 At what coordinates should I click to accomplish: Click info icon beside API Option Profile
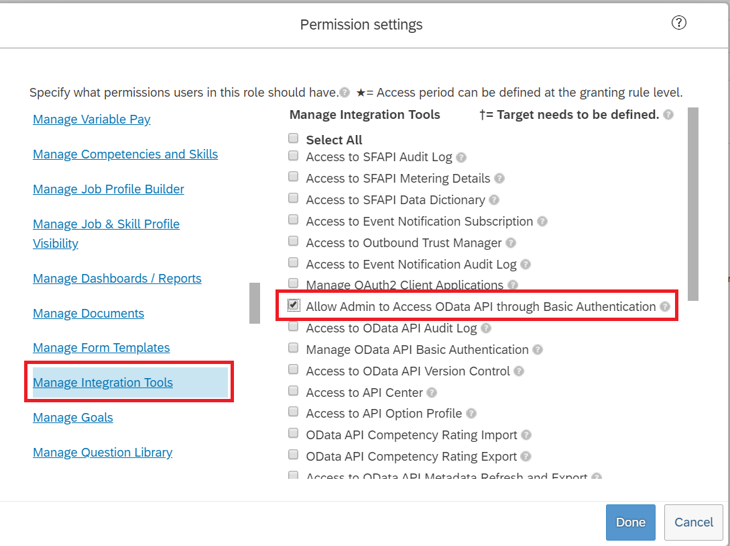(471, 414)
